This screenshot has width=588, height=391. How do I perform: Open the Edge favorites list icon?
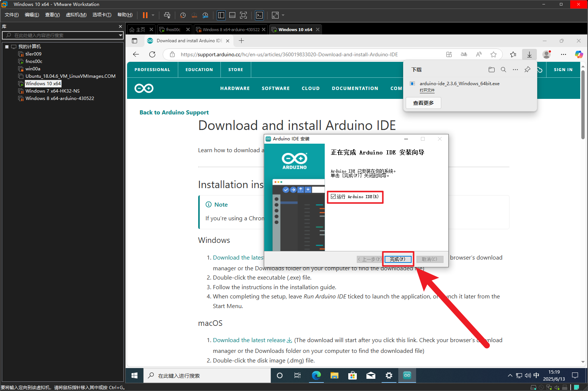pyautogui.click(x=513, y=54)
